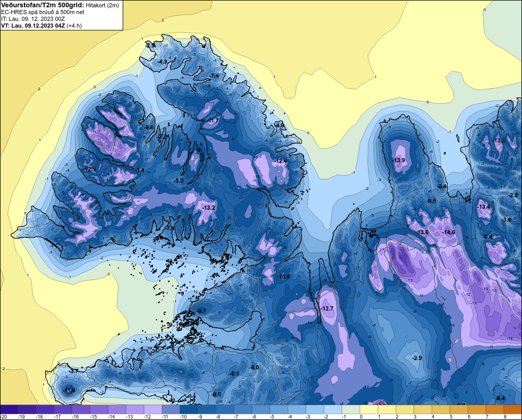The height and width of the screenshot is (420, 522).
Task: Click the -10.9 temperature label
Action: point(284,277)
